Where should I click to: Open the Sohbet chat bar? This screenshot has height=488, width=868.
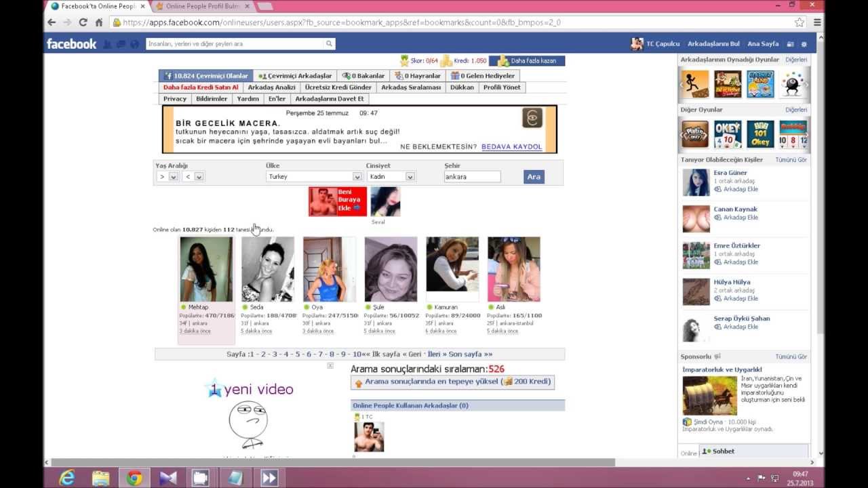[754, 451]
